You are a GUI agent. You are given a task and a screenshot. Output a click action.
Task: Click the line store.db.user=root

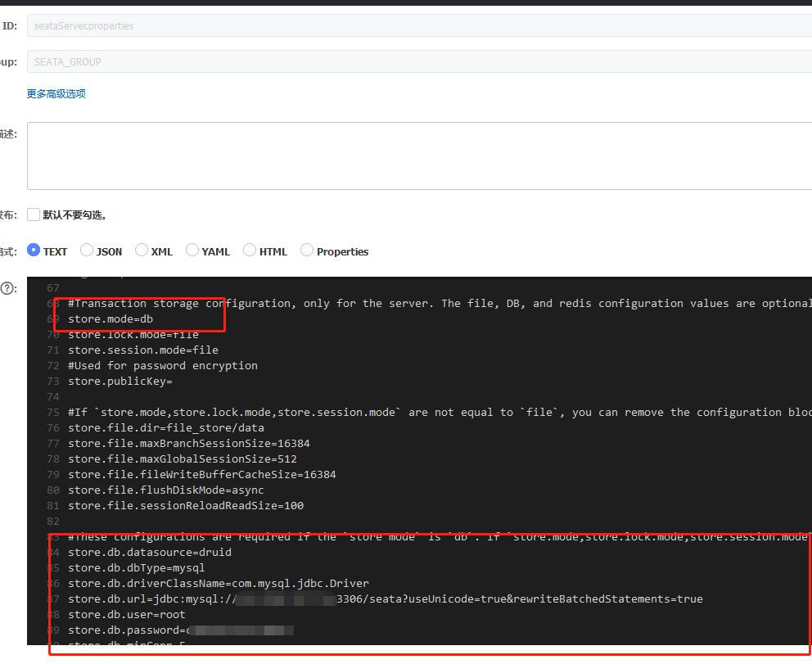(126, 614)
